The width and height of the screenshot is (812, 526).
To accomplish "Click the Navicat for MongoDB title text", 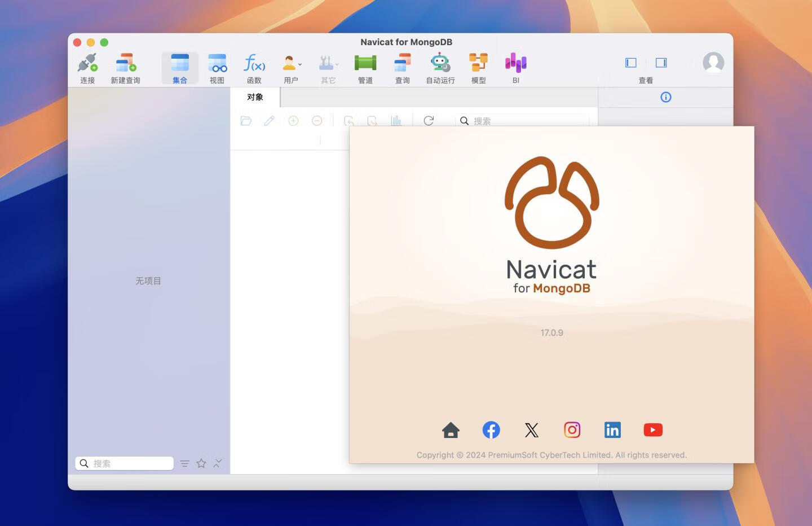I will click(x=406, y=42).
